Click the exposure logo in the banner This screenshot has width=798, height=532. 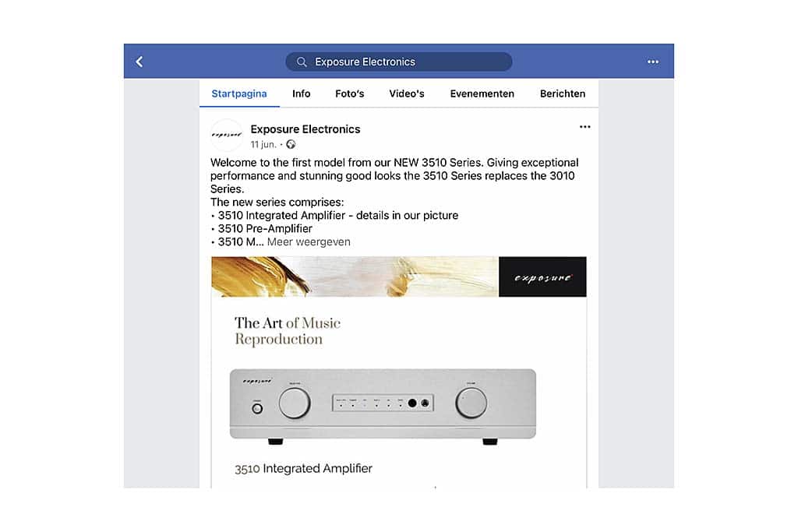coord(542,277)
